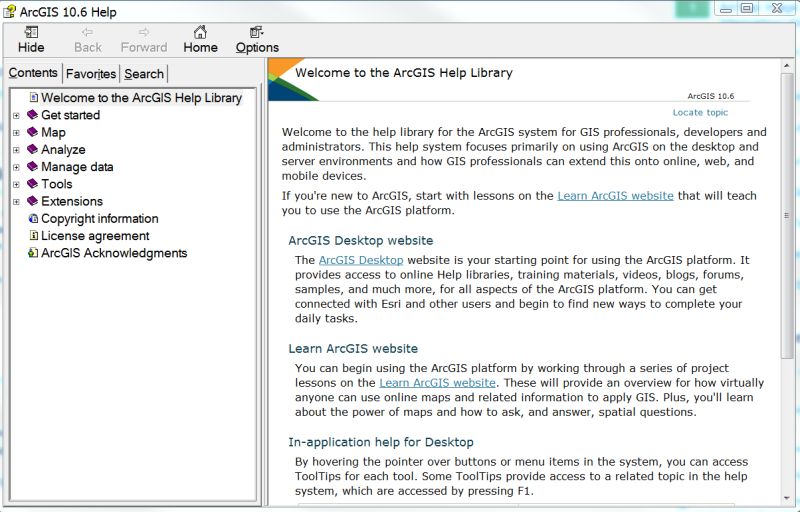Select the Tools topic label

[57, 184]
